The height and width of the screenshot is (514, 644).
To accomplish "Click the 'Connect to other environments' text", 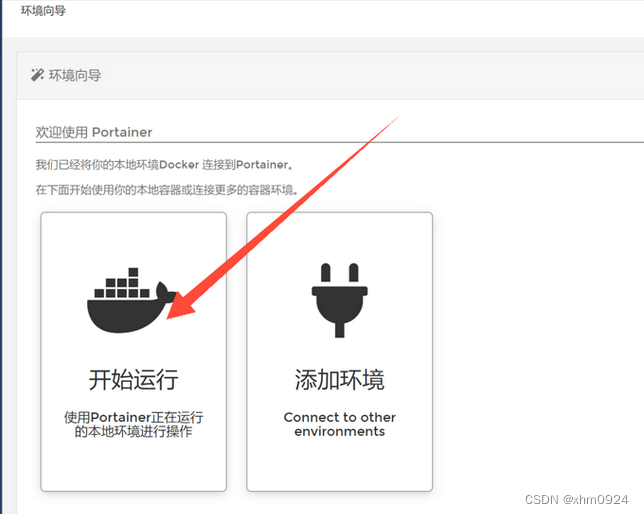I will (340, 424).
